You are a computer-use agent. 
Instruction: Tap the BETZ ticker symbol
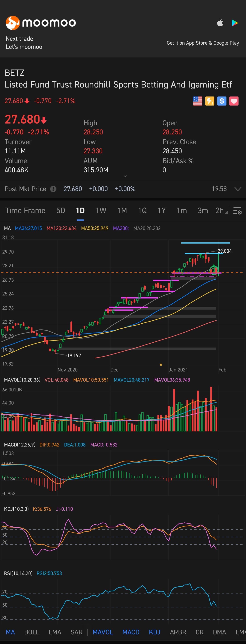pos(15,73)
